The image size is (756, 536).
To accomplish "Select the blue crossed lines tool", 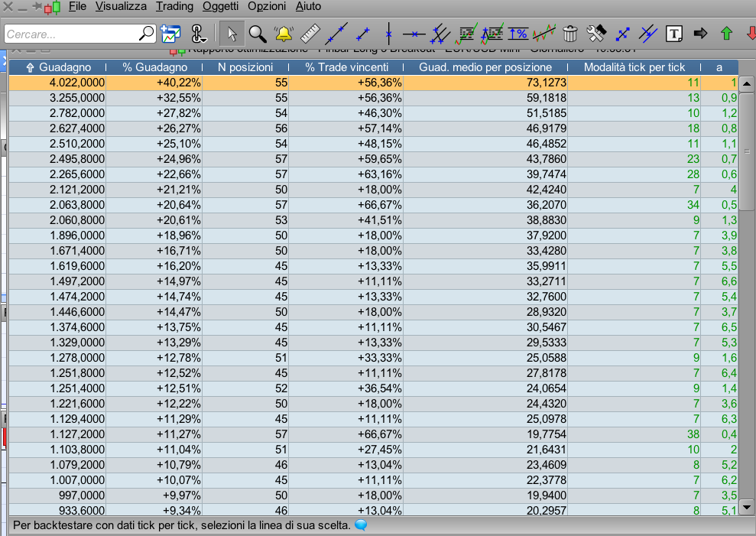I will coord(648,34).
